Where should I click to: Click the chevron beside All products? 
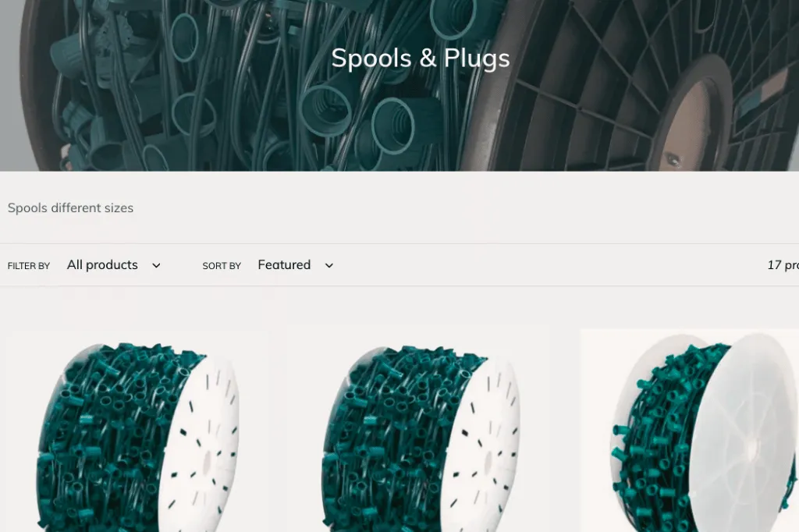click(156, 265)
